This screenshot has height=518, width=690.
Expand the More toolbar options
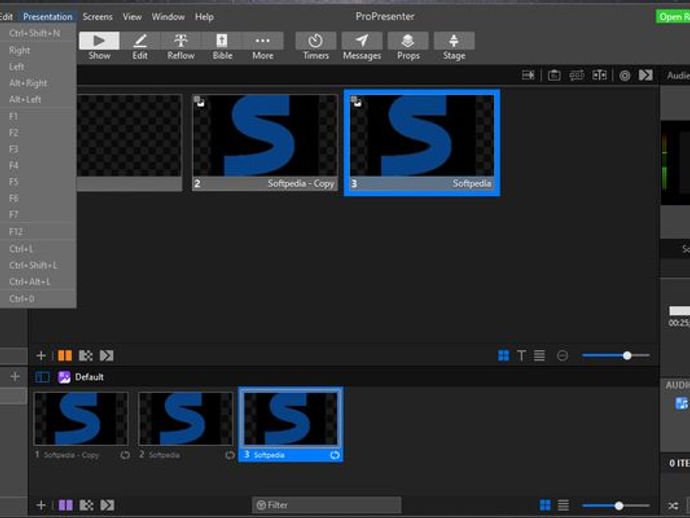pyautogui.click(x=263, y=46)
